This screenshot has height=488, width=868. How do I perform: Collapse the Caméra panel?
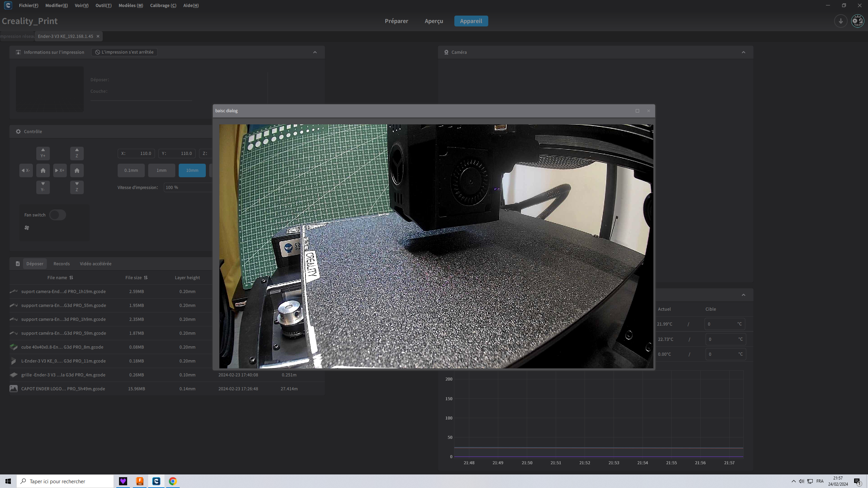(743, 52)
